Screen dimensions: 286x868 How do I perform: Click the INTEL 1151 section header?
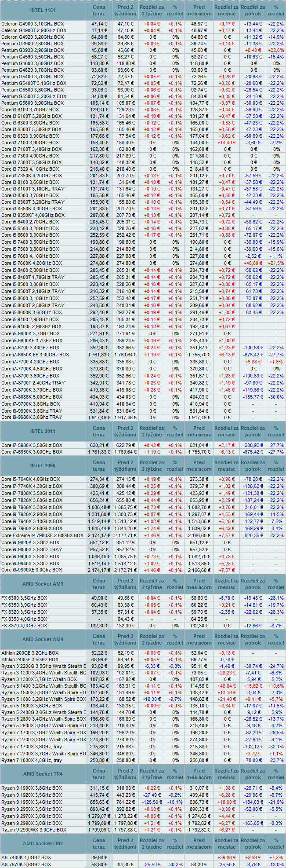(x=43, y=10)
